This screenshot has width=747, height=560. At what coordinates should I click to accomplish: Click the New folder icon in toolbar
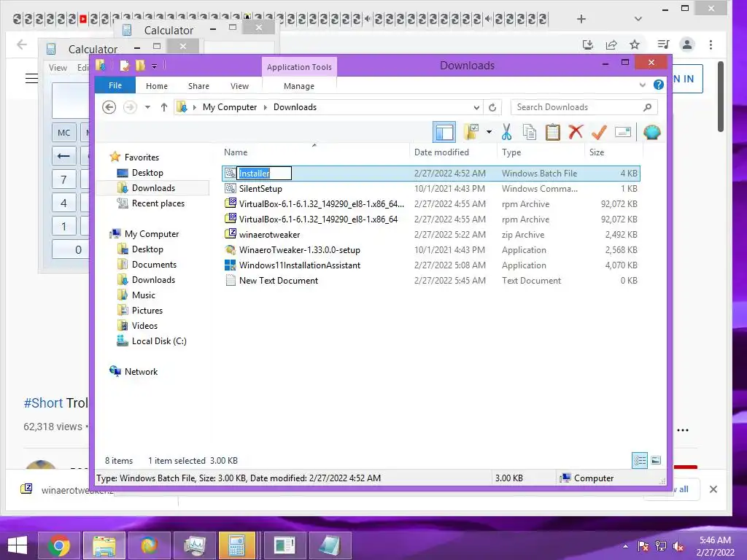pyautogui.click(x=471, y=132)
